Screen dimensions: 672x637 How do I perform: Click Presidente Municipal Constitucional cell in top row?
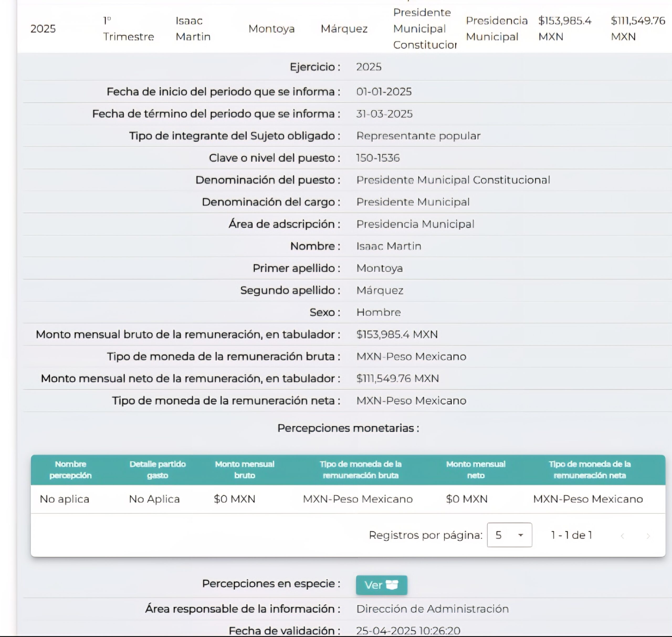(x=424, y=29)
